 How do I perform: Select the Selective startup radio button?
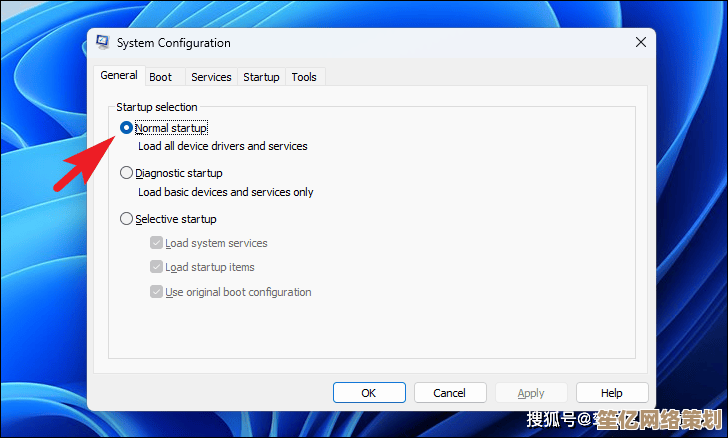pos(126,219)
